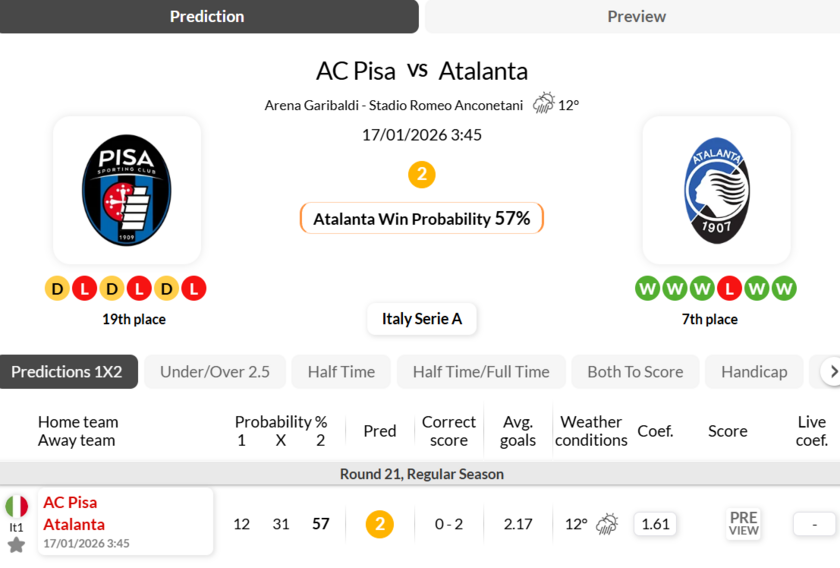Click the PRE VIEW score button
The width and height of the screenshot is (840, 568).
[743, 524]
